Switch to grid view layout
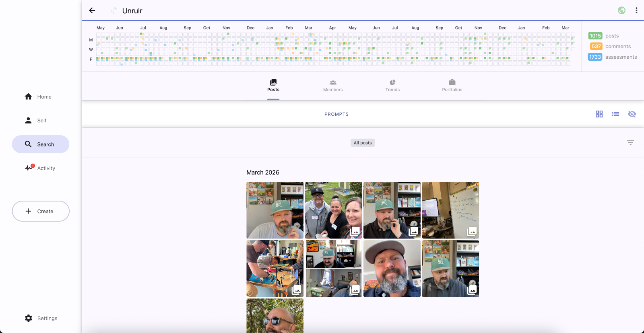The image size is (644, 333). tap(599, 114)
